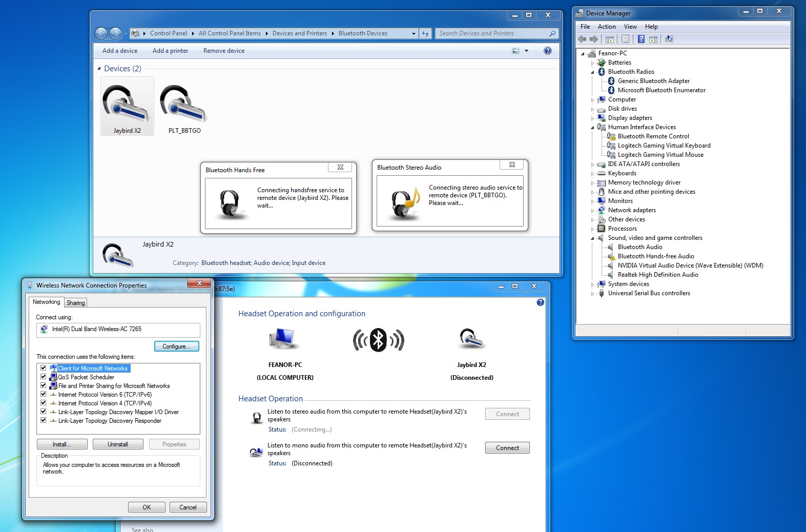The image size is (806, 532).
Task: Open help in Bluetooth Devices window
Action: click(548, 51)
